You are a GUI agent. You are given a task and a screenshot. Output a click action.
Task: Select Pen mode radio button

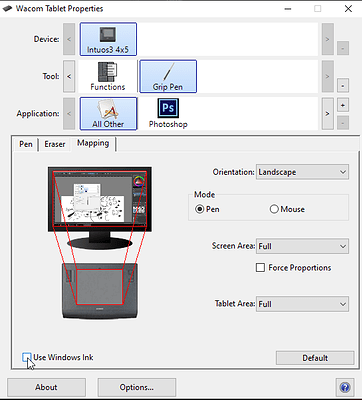pos(199,209)
